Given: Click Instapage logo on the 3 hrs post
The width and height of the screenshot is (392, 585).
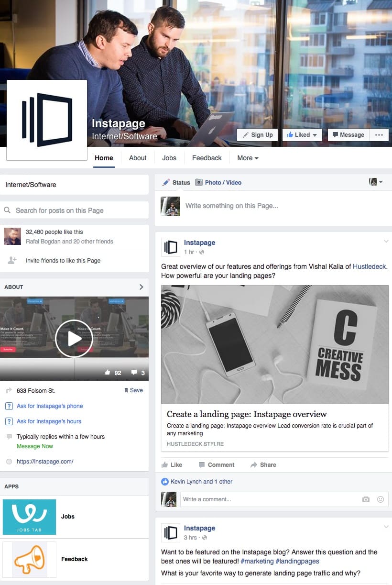Looking at the screenshot, I should 171,533.
